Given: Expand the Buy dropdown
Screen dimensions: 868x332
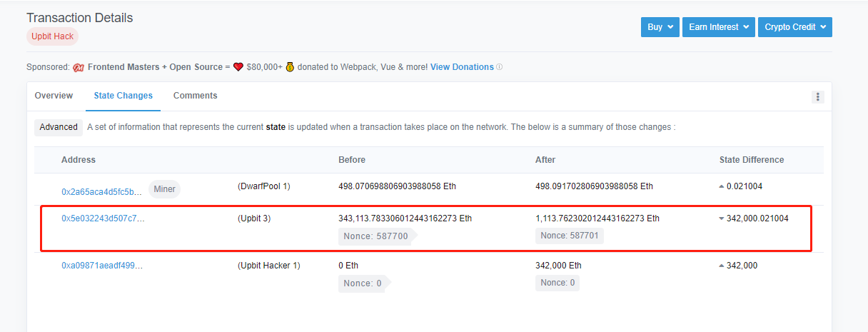Looking at the screenshot, I should click(660, 27).
